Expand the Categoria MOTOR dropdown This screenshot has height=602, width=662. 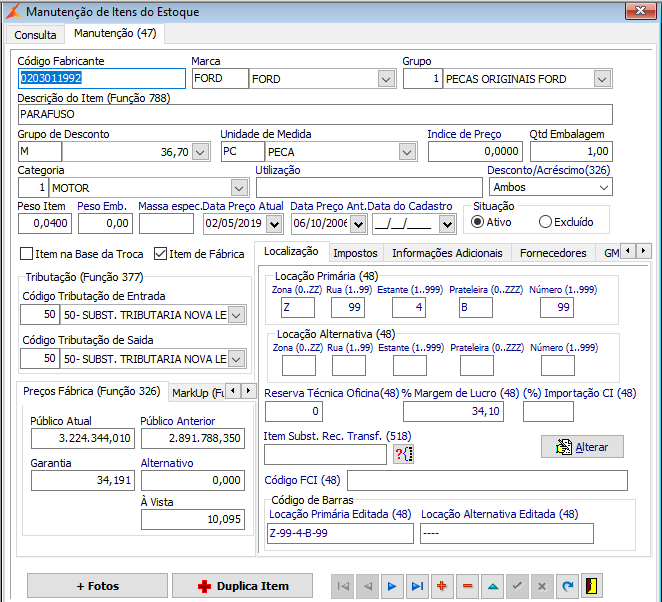pos(238,187)
